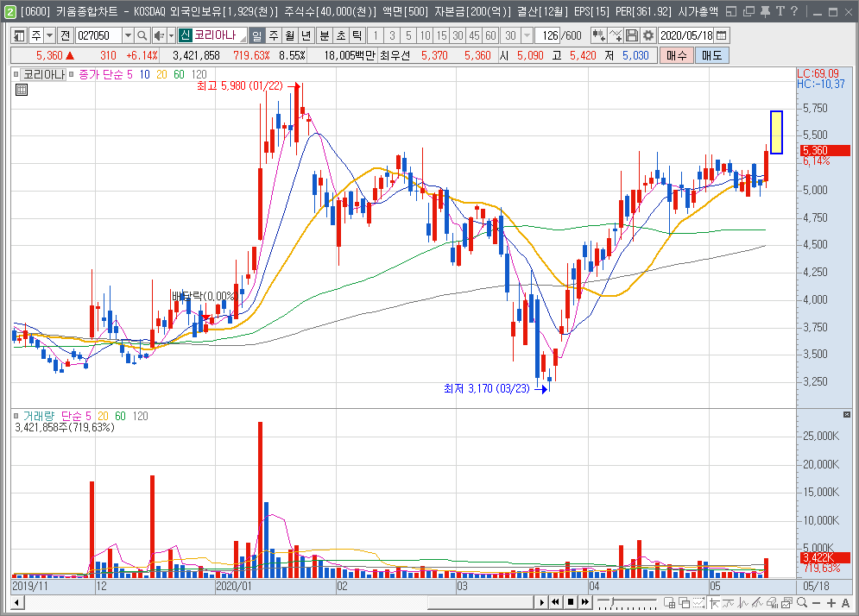Choose the 3 interval button
Screen dimensions: 859x616
(x=392, y=35)
